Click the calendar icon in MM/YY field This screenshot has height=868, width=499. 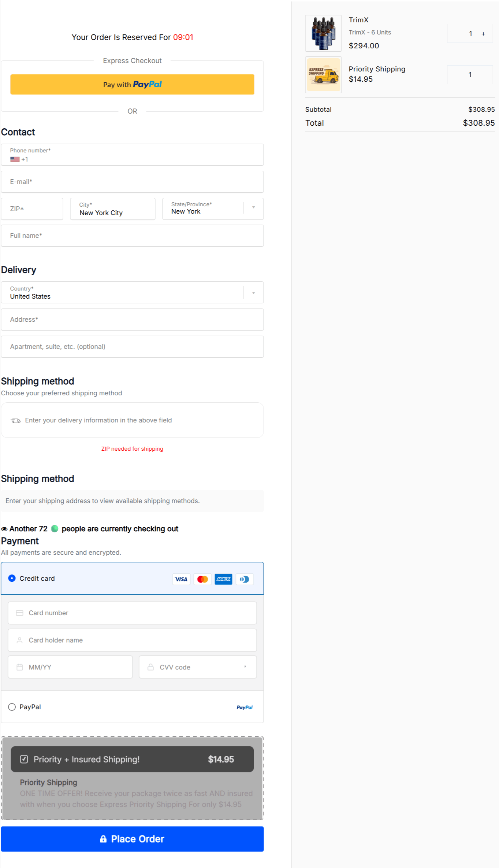coord(20,667)
